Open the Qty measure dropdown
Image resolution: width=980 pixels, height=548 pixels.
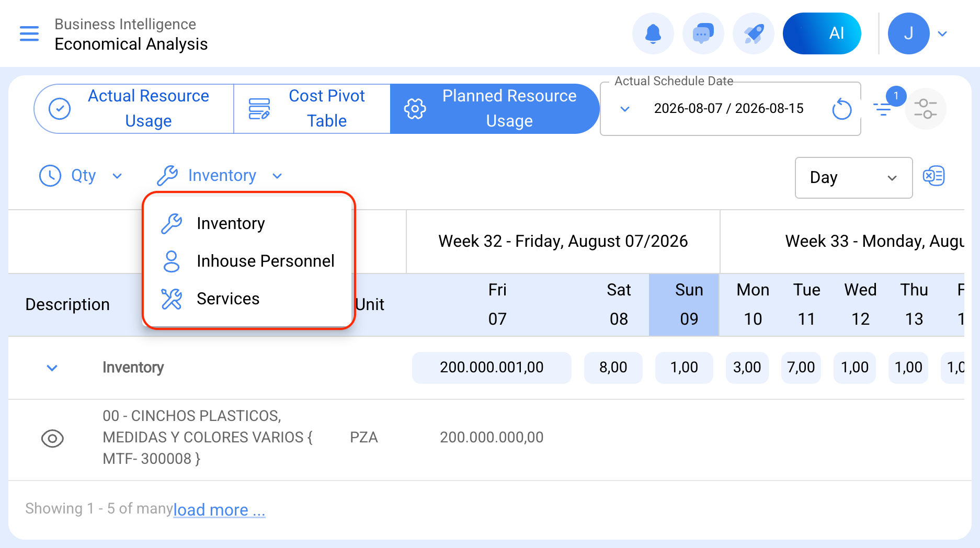point(81,176)
